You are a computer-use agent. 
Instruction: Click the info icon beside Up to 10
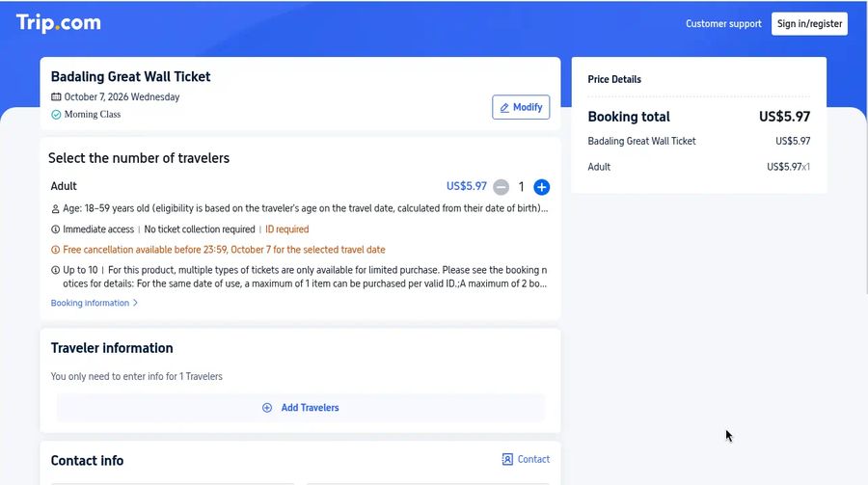coord(55,270)
